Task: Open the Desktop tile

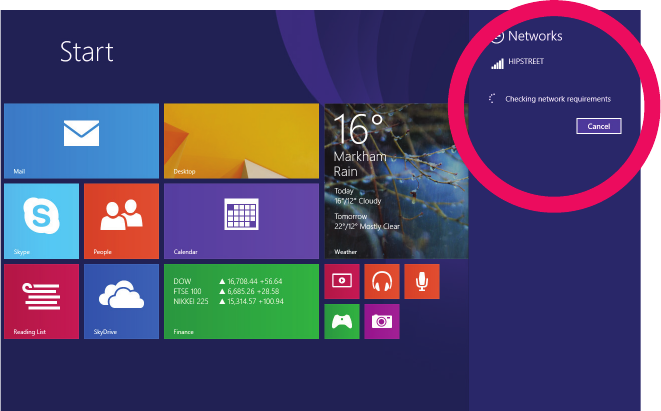Action: click(x=242, y=141)
